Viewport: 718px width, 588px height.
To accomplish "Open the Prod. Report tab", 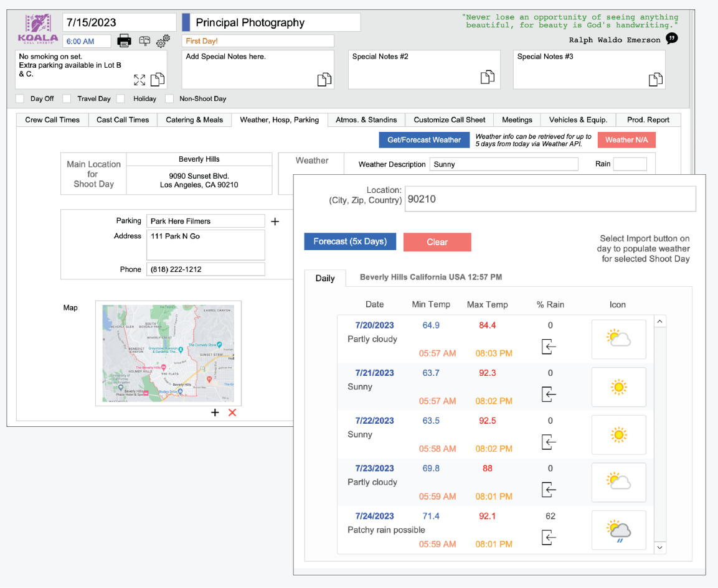I will (648, 120).
